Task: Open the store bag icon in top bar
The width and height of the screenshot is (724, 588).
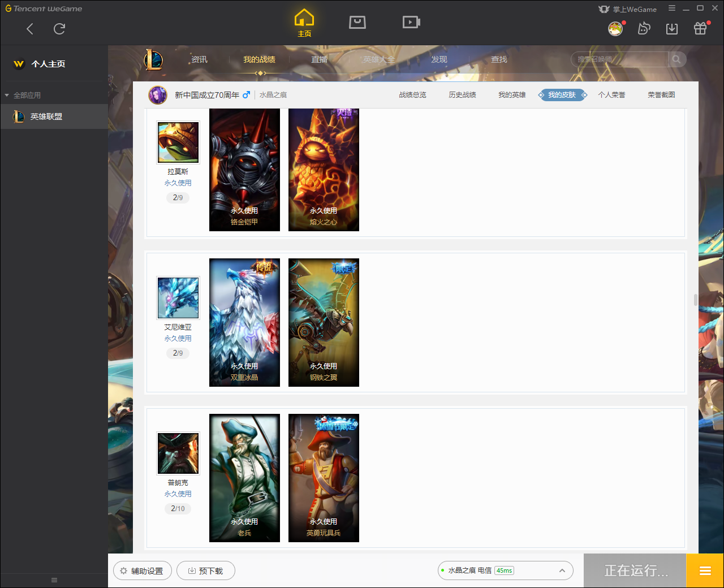Action: click(357, 22)
